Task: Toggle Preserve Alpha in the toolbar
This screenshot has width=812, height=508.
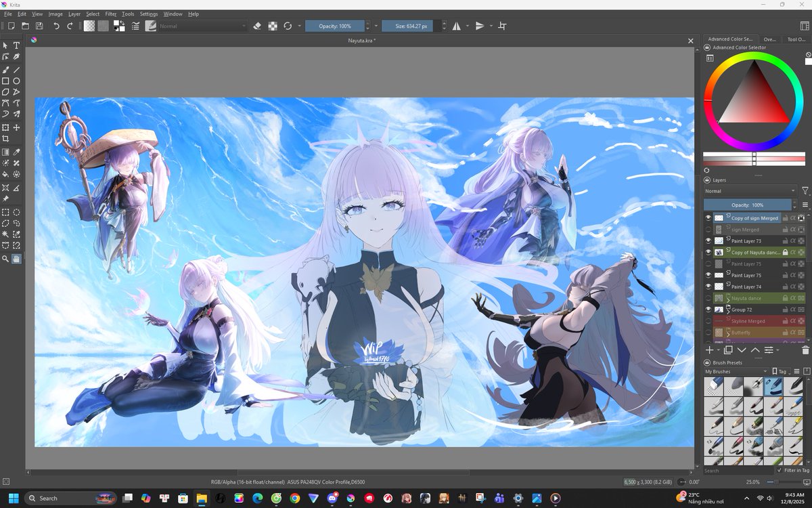Action: point(273,26)
